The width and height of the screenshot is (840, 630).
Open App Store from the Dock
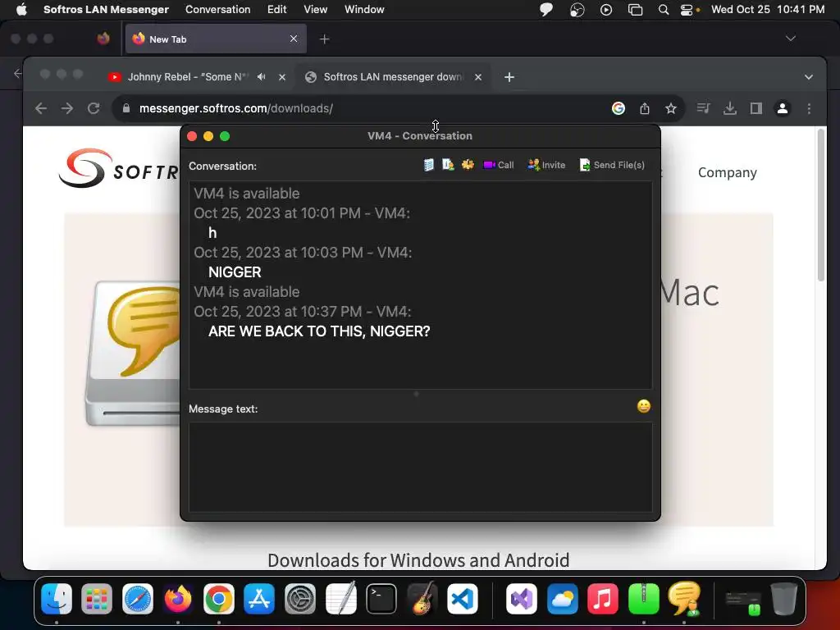click(x=259, y=598)
